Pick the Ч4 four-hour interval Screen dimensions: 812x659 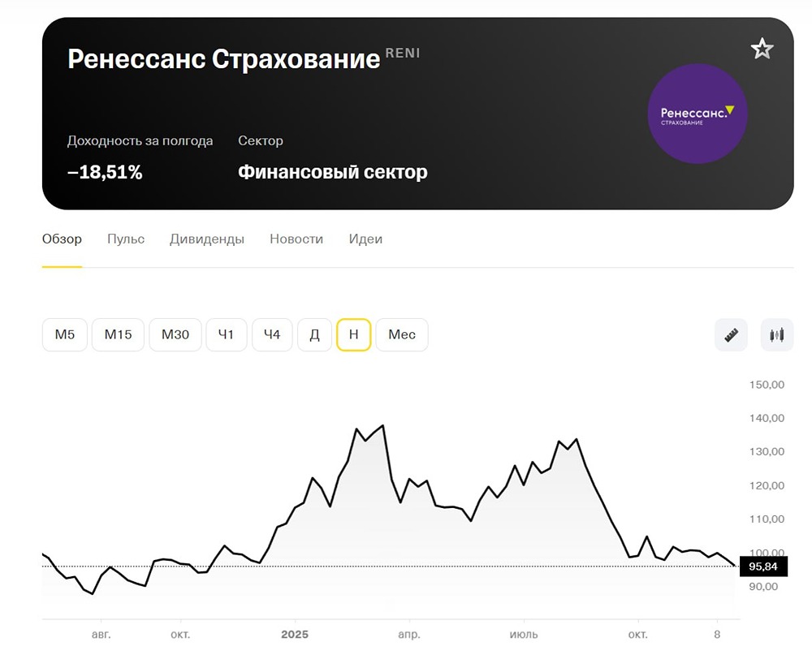(272, 334)
